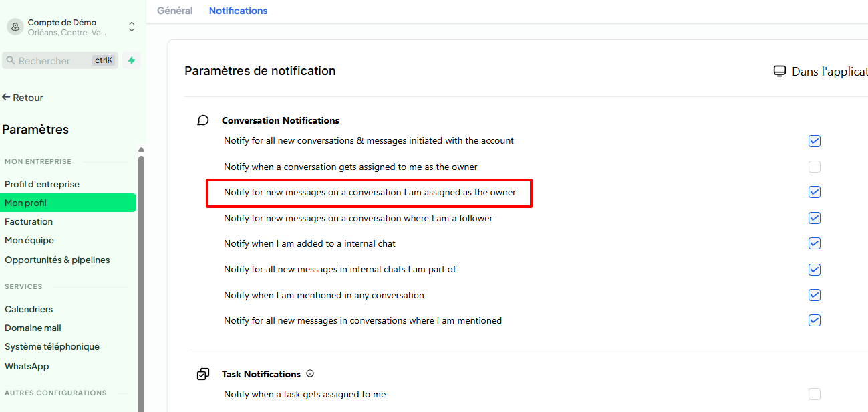
Task: Click the Task Notifications icon
Action: coord(203,374)
